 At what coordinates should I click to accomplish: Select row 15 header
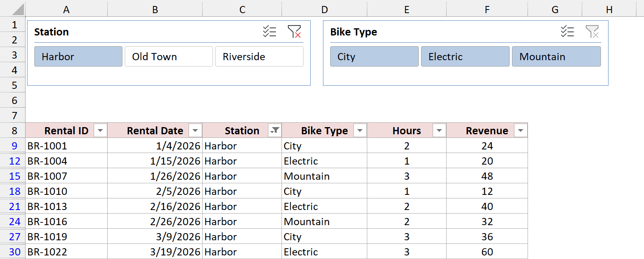[x=13, y=176]
